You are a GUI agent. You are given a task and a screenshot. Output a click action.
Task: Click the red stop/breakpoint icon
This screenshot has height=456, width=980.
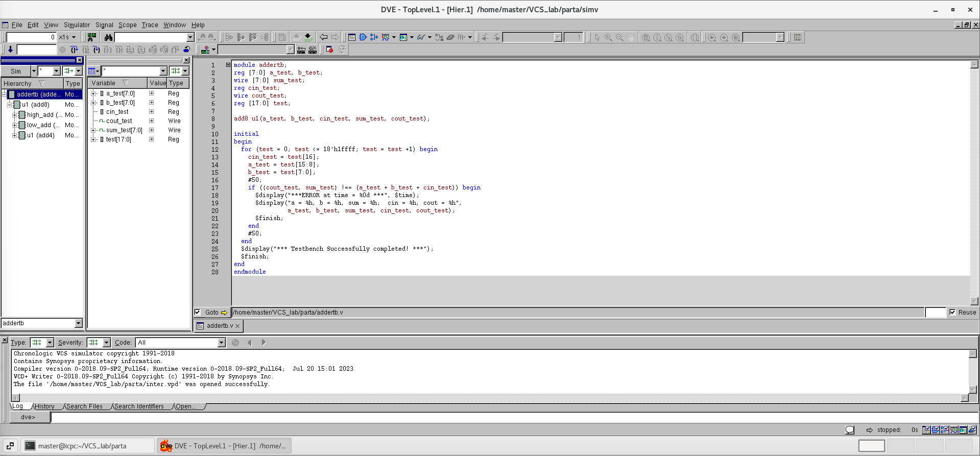(330, 50)
